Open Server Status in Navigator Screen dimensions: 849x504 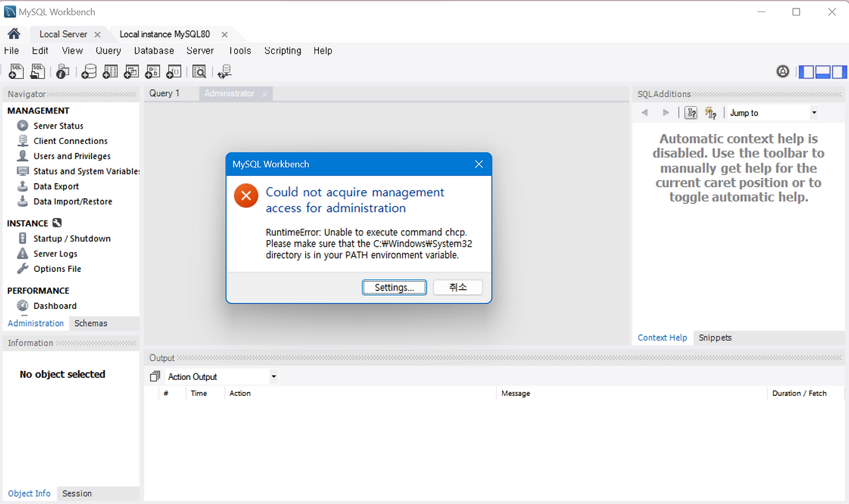pos(58,126)
